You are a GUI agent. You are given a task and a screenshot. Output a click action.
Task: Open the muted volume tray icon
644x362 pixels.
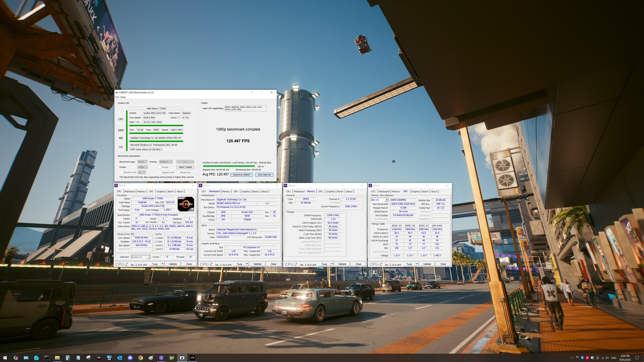point(607,358)
